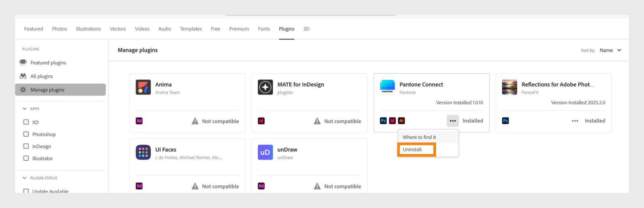Collapse the Plugin Status section

pos(24,178)
